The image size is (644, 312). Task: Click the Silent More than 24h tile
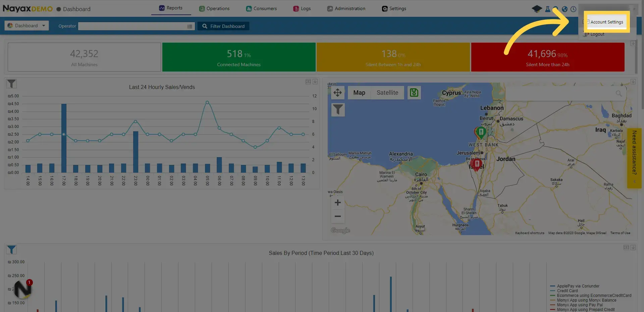548,57
